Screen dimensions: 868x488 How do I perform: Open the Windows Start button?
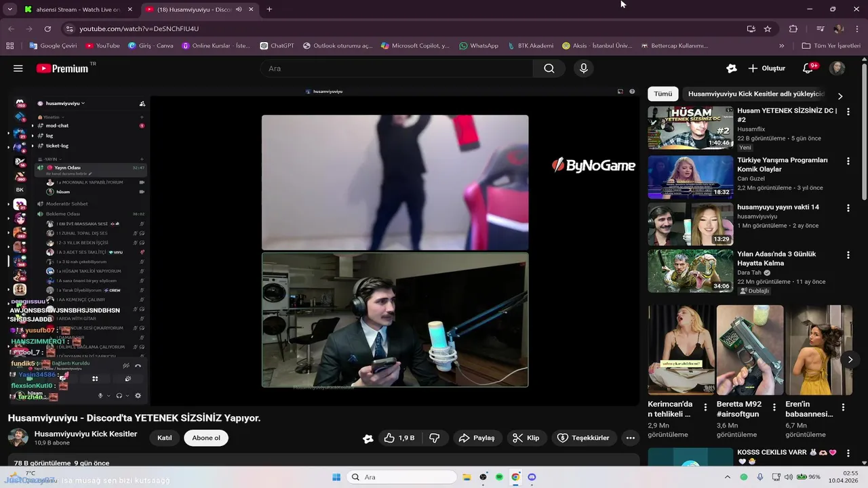(x=336, y=477)
